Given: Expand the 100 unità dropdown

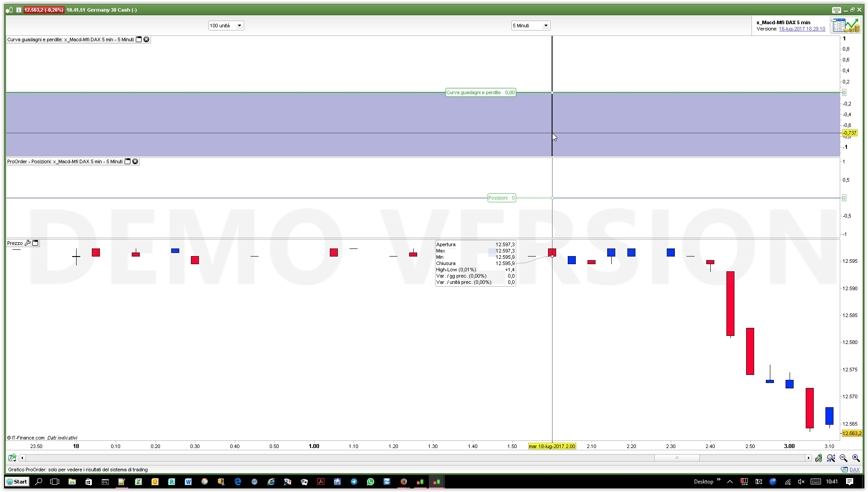Looking at the screenshot, I should 239,26.
